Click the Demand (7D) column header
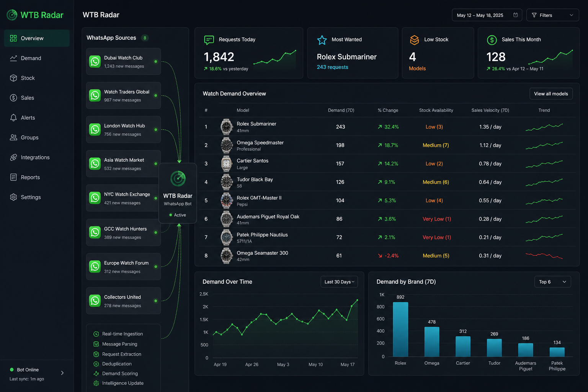Image resolution: width=588 pixels, height=392 pixels. pyautogui.click(x=341, y=110)
